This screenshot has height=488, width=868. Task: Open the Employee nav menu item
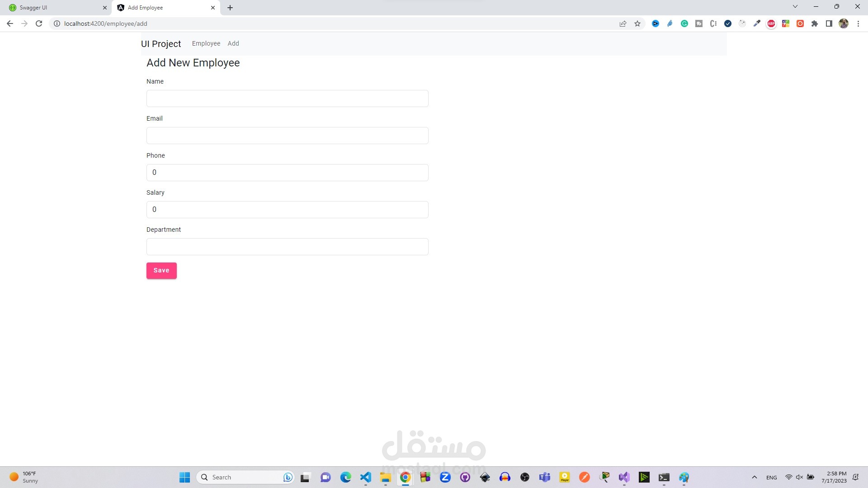click(206, 43)
